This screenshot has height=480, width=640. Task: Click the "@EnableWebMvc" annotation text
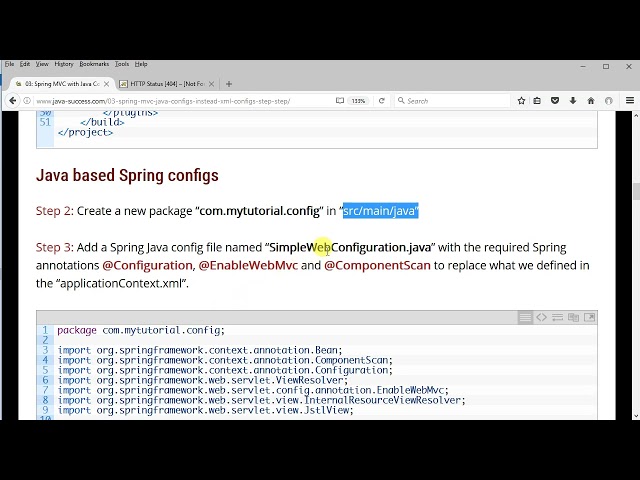[x=248, y=265]
